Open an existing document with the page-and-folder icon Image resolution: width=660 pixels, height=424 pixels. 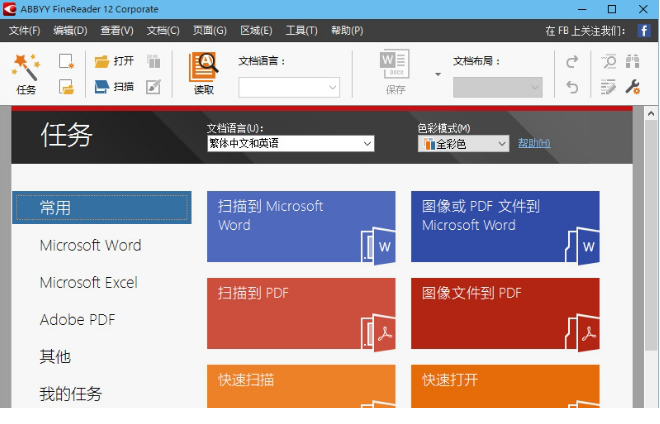click(66, 87)
